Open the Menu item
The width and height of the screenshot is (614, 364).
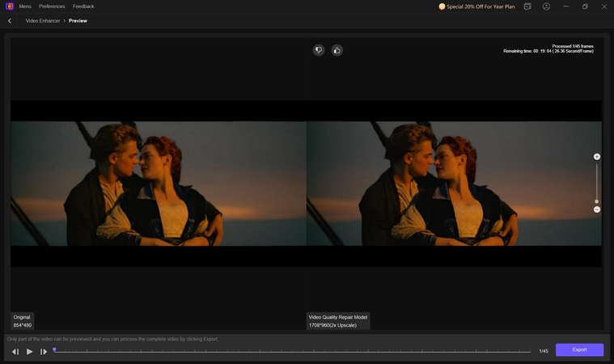(25, 6)
